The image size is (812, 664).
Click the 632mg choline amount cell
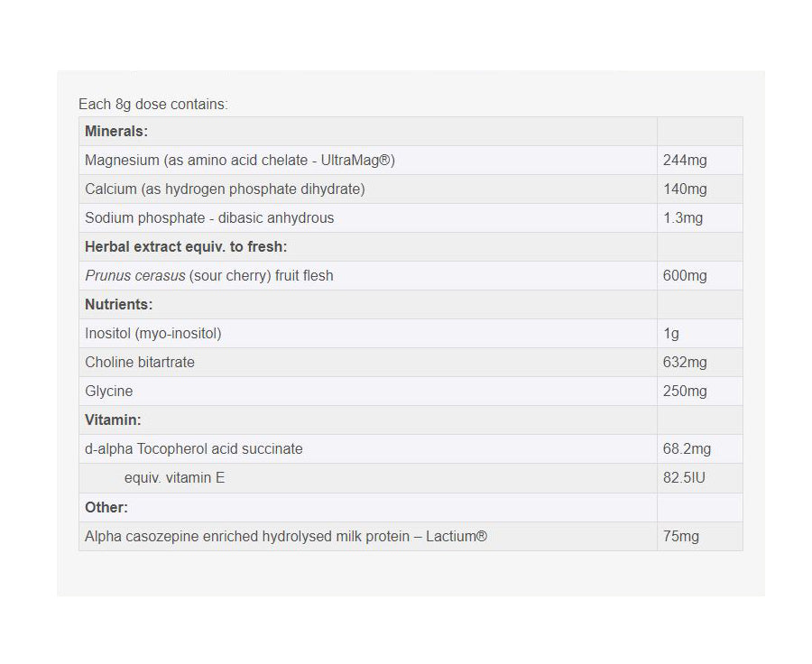[685, 363]
